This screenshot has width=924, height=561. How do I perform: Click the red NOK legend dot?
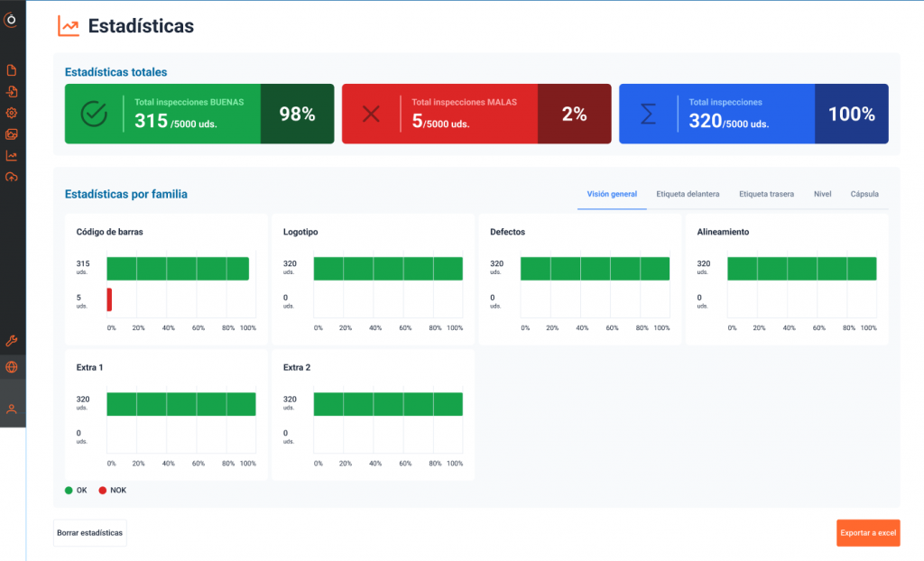pos(102,491)
